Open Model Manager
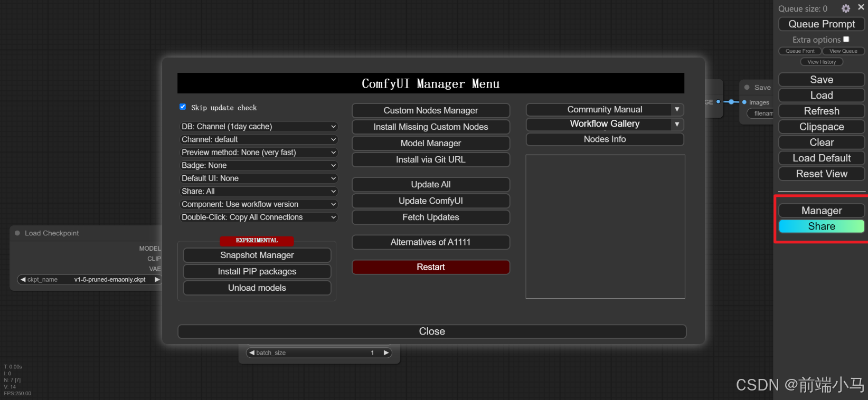 coord(431,143)
